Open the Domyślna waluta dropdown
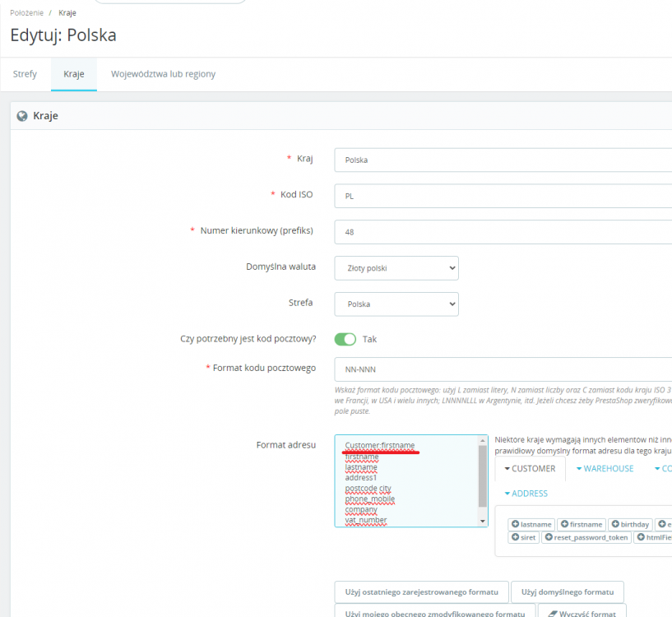Image resolution: width=672 pixels, height=617 pixels. click(396, 268)
